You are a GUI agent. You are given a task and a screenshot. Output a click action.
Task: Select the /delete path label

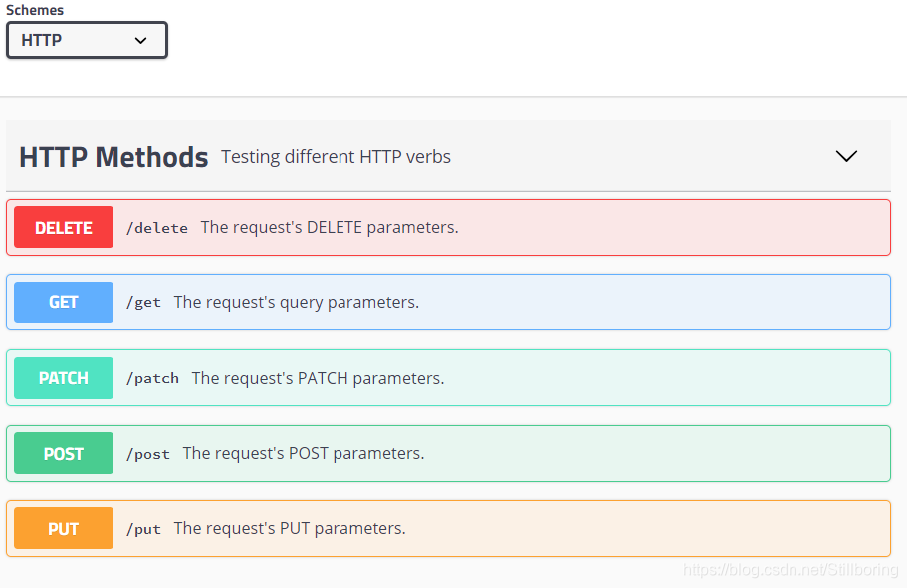tap(156, 227)
